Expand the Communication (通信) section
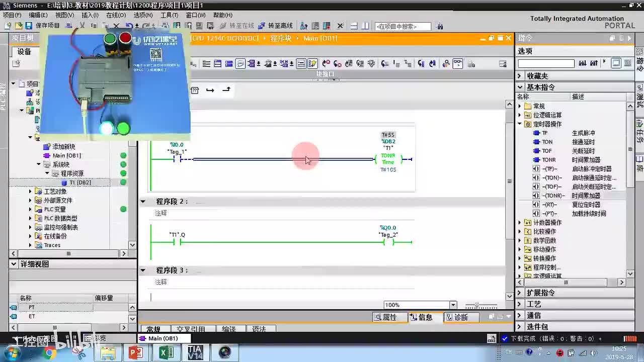 click(520, 315)
